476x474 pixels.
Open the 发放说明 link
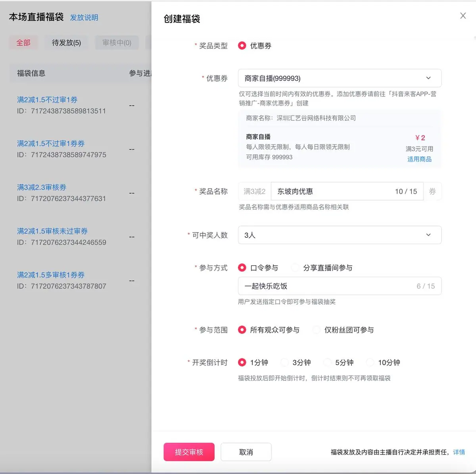click(x=84, y=17)
